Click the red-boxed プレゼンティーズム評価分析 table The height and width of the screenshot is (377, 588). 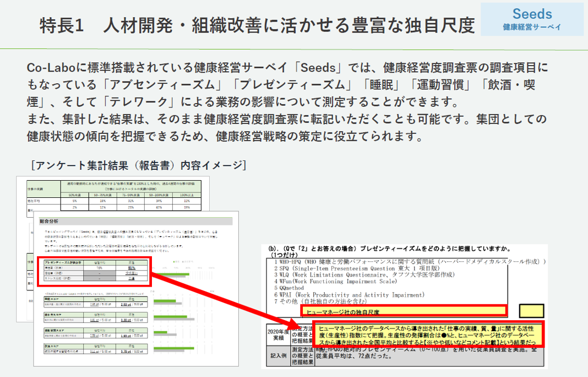click(92, 270)
